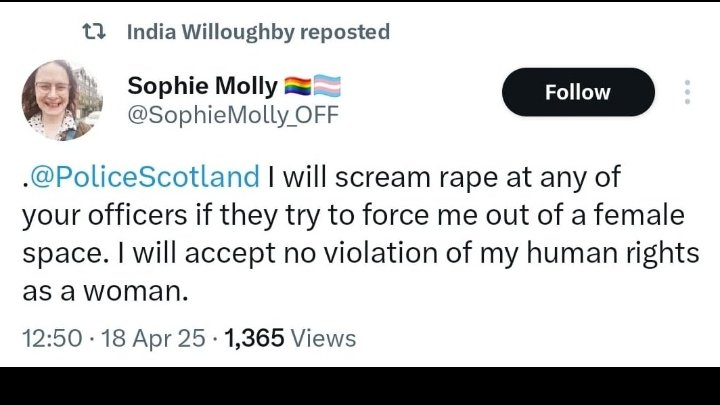Image resolution: width=720 pixels, height=405 pixels.
Task: Click the 1,365 view count number
Action: click(257, 338)
